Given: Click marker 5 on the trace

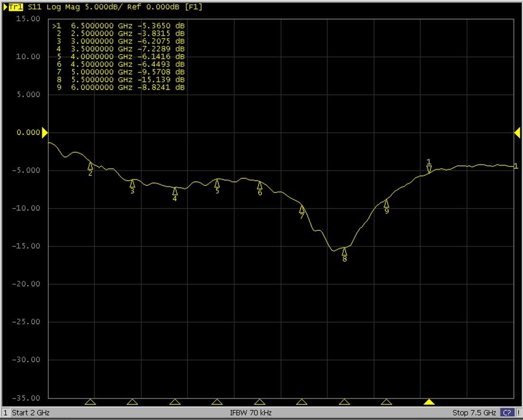Looking at the screenshot, I should [217, 184].
